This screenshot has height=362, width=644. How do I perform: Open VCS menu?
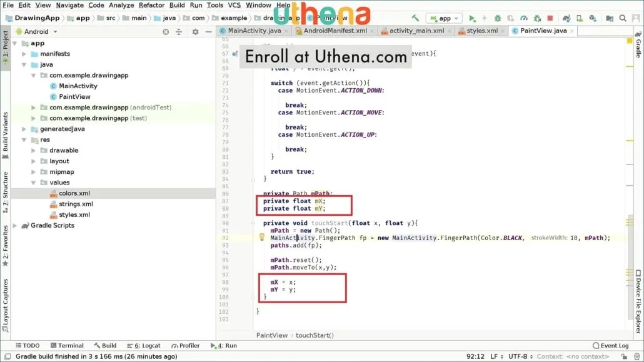(x=234, y=6)
